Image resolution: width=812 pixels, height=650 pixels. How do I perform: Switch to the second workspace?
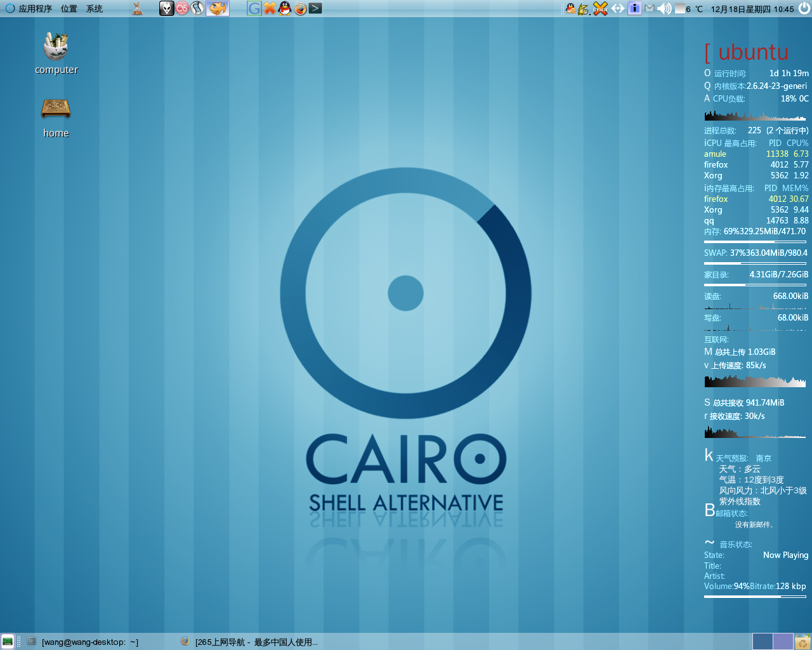(x=783, y=641)
